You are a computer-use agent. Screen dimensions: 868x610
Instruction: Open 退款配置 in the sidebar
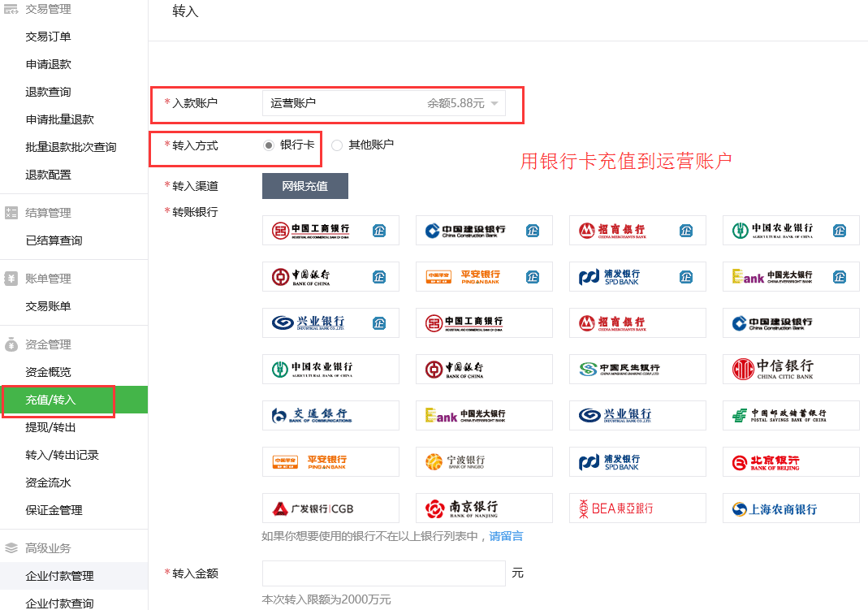pyautogui.click(x=48, y=175)
